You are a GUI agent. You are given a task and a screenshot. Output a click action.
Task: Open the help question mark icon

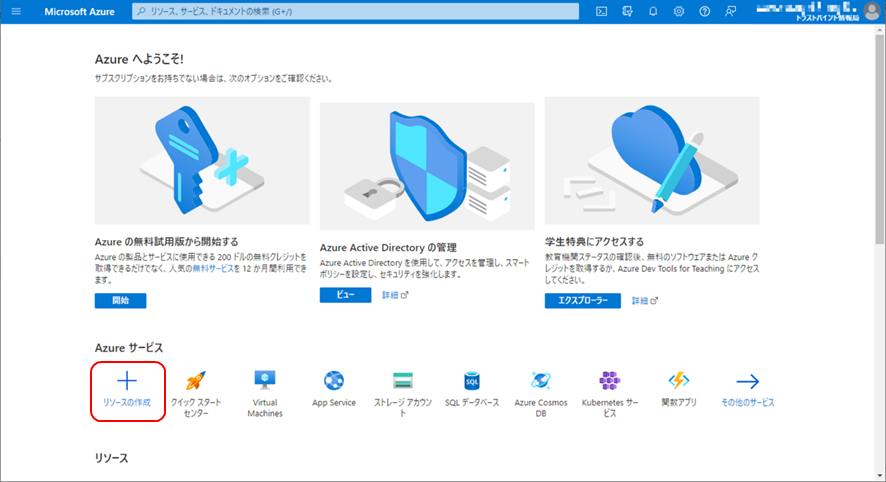pyautogui.click(x=705, y=11)
